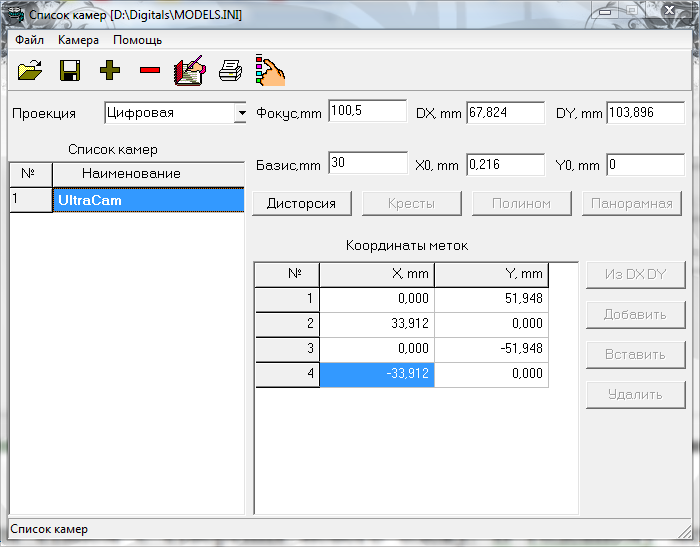Select Y cell 0,000 in mark row 4

tap(492, 374)
